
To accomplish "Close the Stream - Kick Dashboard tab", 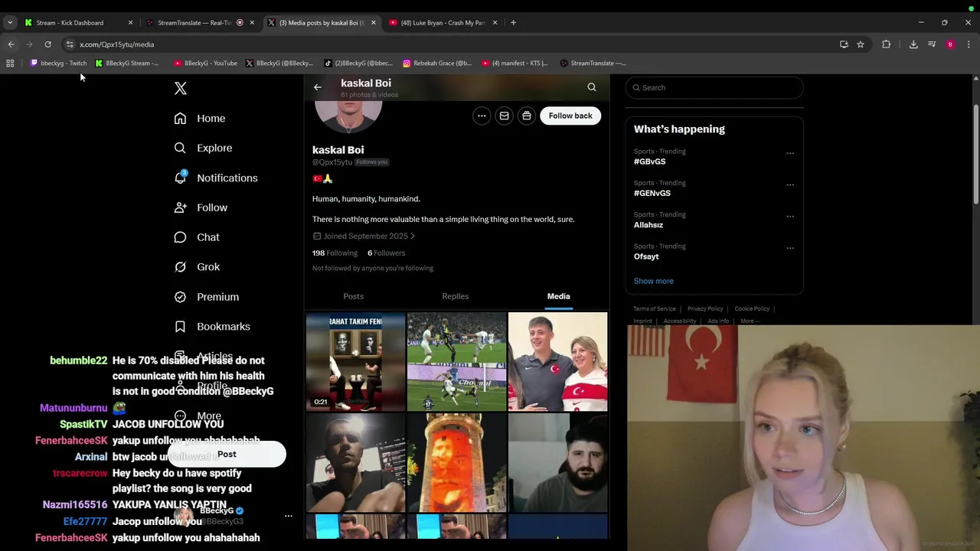I will tap(130, 23).
